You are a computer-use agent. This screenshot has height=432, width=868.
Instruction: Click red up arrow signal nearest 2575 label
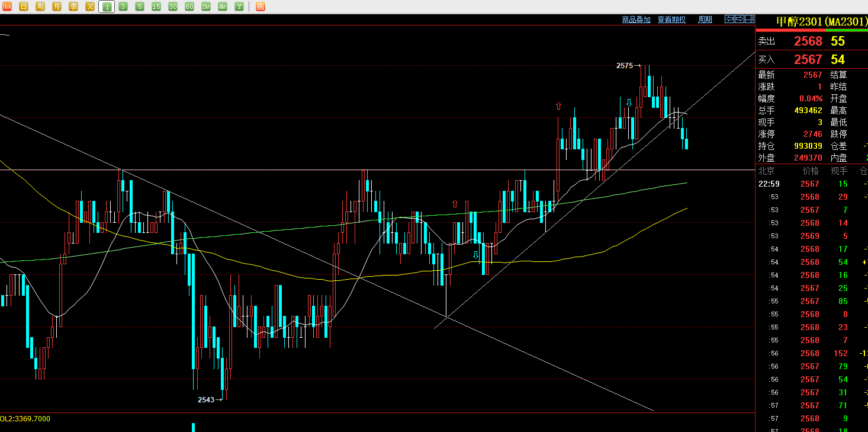[558, 106]
